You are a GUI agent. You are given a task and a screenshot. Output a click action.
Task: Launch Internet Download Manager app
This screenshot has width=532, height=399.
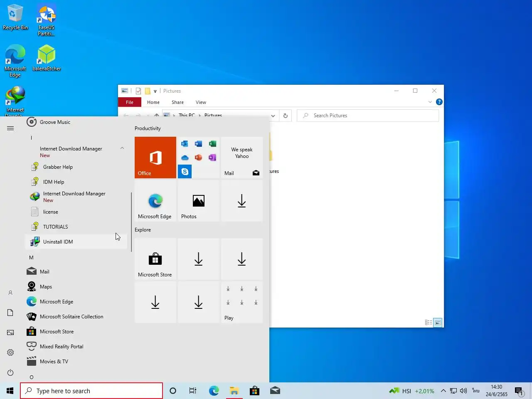point(76,197)
